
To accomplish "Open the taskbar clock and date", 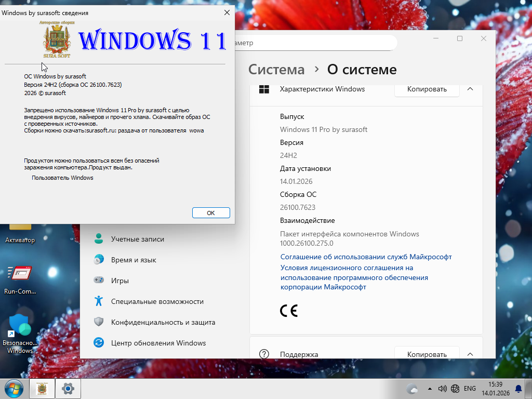I will [495, 389].
